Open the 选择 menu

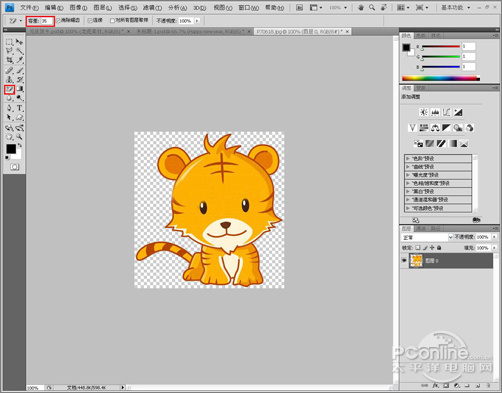coord(128,7)
